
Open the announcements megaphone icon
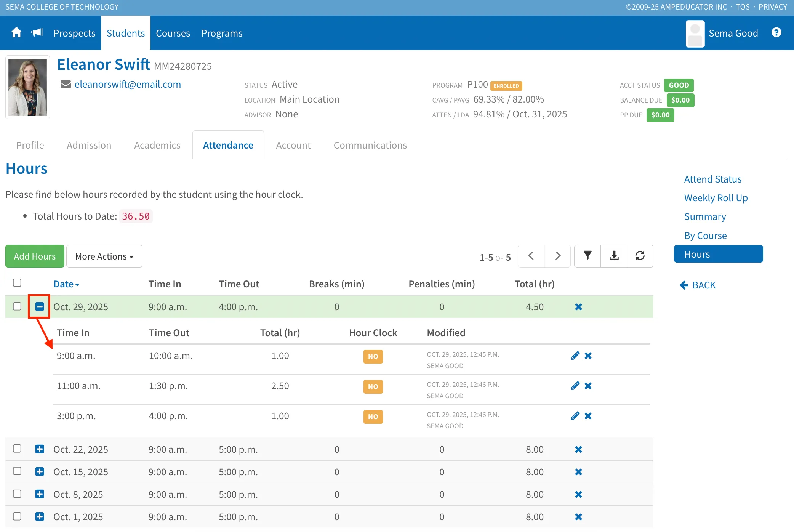pos(37,33)
